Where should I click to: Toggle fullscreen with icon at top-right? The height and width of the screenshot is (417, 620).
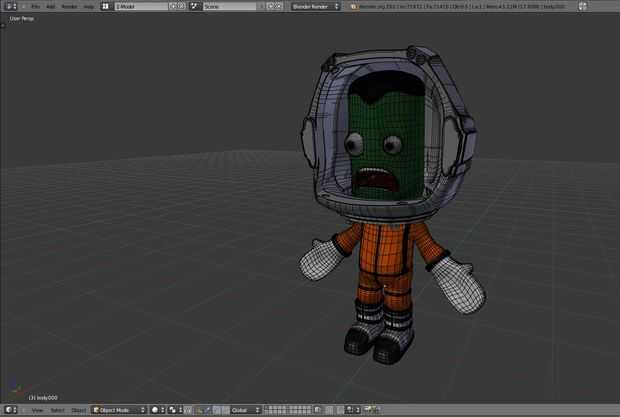[582, 6]
